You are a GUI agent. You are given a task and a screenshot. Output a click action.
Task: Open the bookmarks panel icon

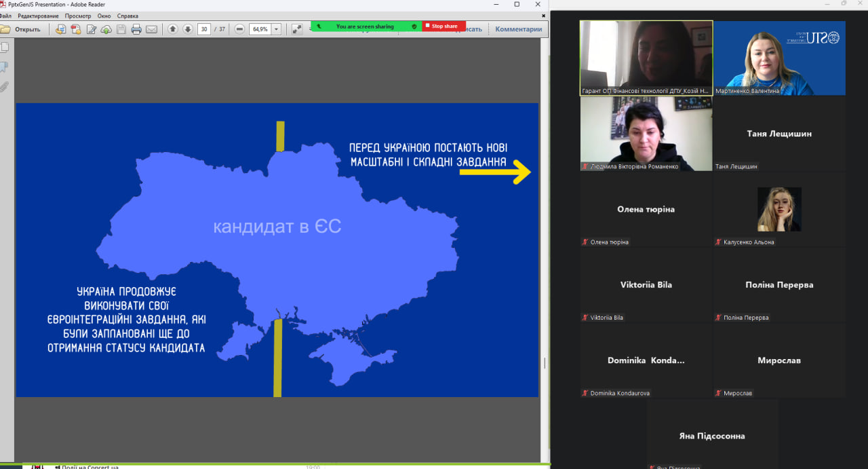coord(4,67)
